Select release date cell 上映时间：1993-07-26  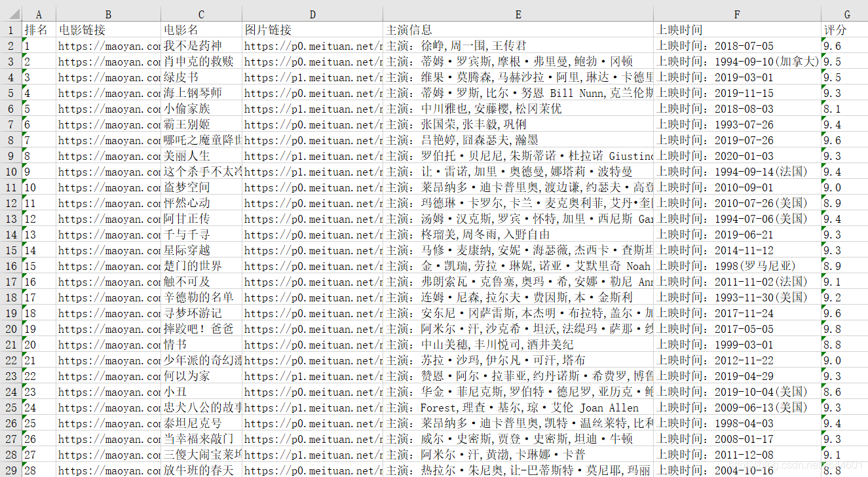point(737,124)
